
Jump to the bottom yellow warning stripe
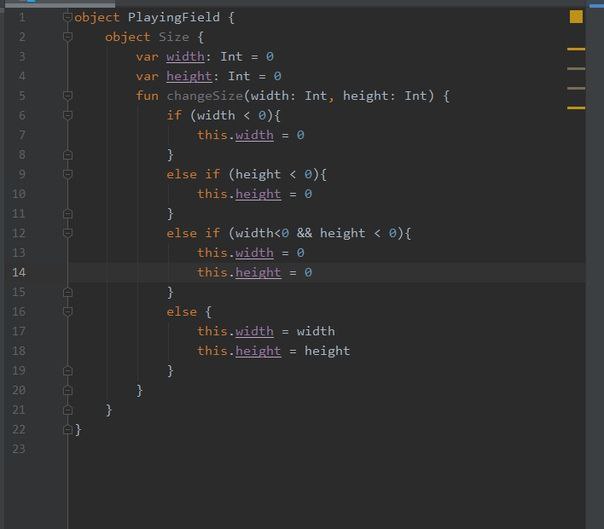576,108
